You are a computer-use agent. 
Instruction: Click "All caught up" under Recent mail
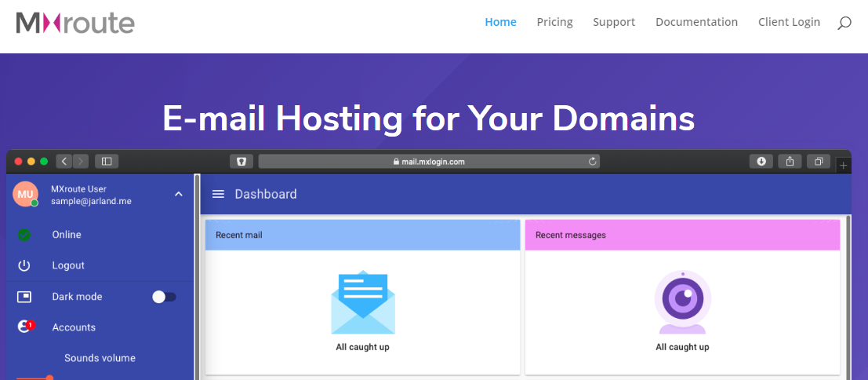pyautogui.click(x=362, y=347)
